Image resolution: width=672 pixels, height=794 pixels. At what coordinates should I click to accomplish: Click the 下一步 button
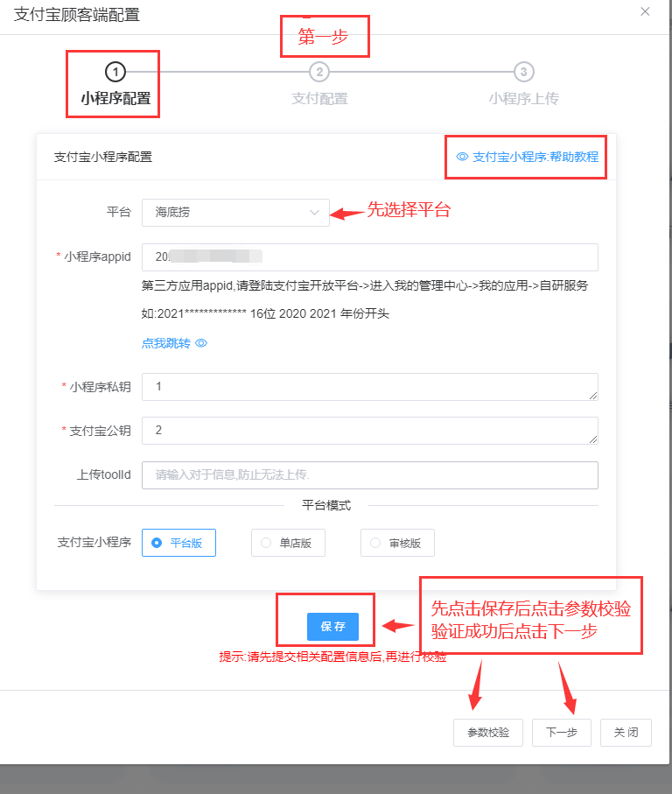coord(561,732)
